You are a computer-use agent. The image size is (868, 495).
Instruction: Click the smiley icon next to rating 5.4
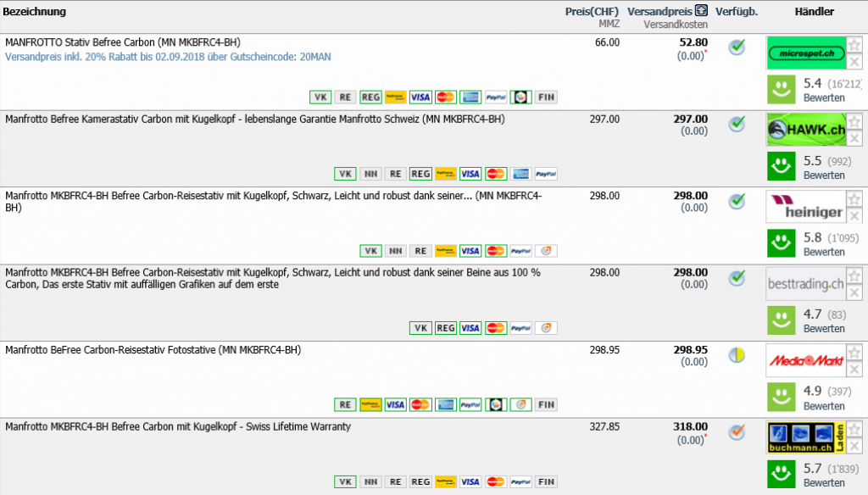point(781,89)
